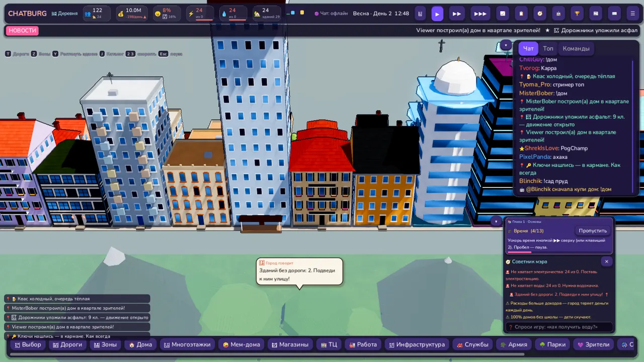Open the Работа build category
This screenshot has width=644, height=362.
coord(363,345)
